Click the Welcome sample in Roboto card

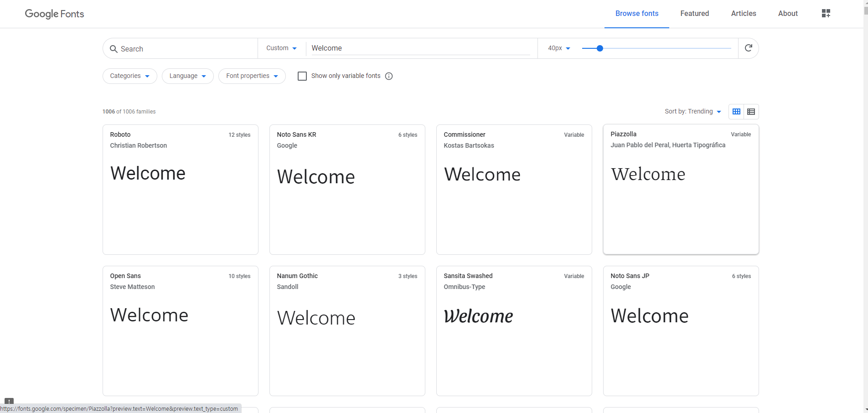point(148,173)
